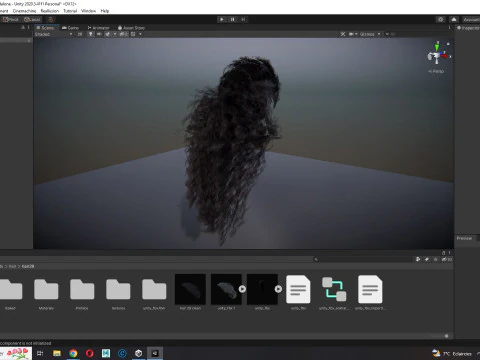Select the unity_fbx text document asset
Image resolution: width=480 pixels, height=360 pixels.
pyautogui.click(x=298, y=289)
